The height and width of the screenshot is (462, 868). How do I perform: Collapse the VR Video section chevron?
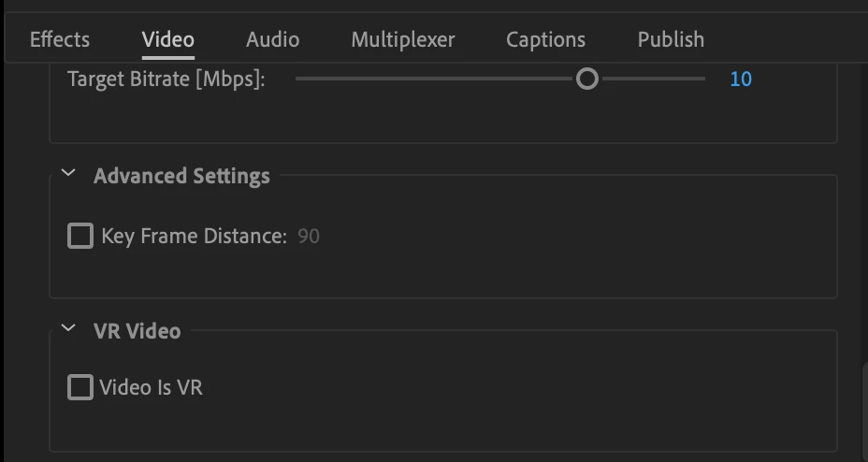(68, 328)
